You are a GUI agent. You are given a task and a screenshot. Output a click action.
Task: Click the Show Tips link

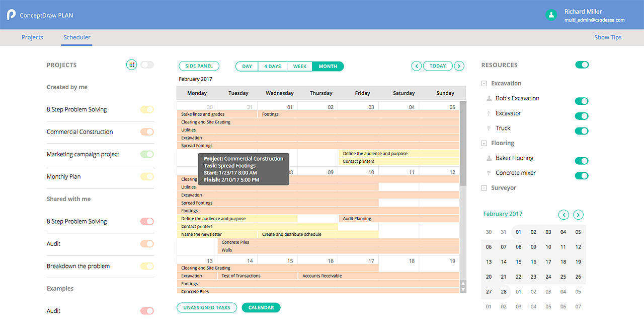click(608, 37)
